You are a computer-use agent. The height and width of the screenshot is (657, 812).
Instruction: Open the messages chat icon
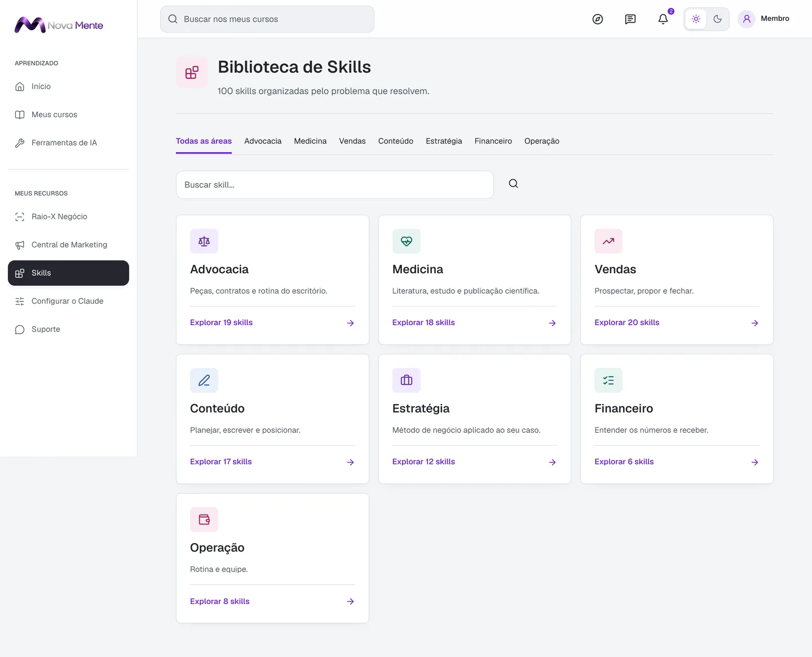click(x=630, y=19)
